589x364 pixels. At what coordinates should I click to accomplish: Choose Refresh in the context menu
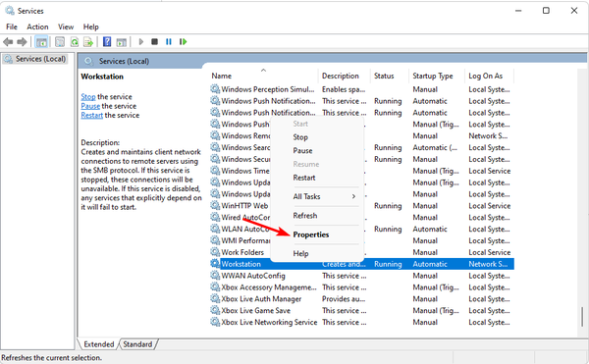point(317,216)
